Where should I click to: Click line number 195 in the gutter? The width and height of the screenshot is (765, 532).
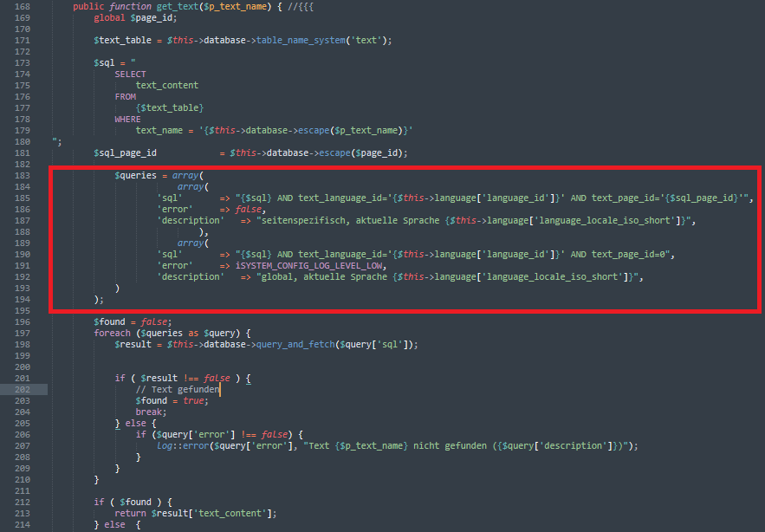coord(22,310)
